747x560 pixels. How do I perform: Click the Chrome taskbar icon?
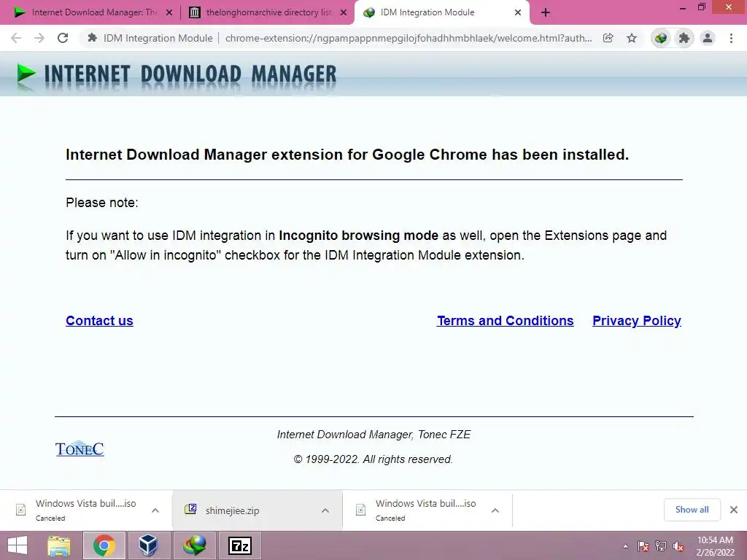[104, 545]
